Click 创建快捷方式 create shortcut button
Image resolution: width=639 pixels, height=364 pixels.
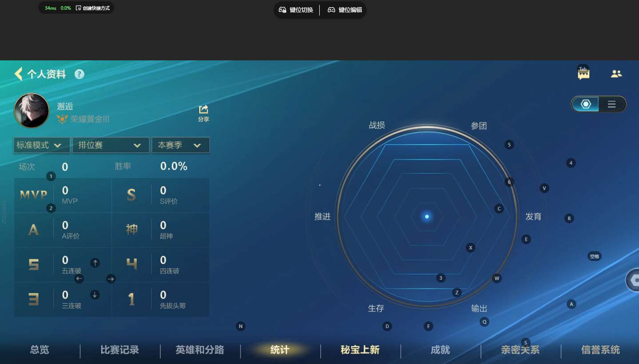coord(93,8)
